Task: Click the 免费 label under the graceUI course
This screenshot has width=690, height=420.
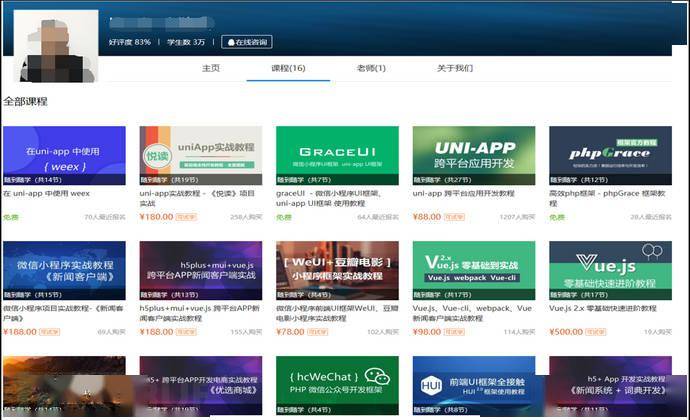Action: [x=284, y=217]
